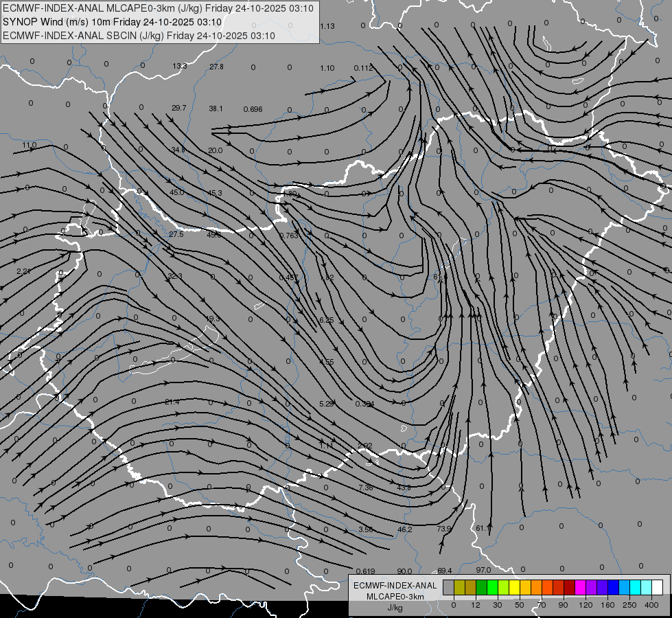Select the bright green legend swatch
Screen dimensions: 672x618
pyautogui.click(x=492, y=587)
